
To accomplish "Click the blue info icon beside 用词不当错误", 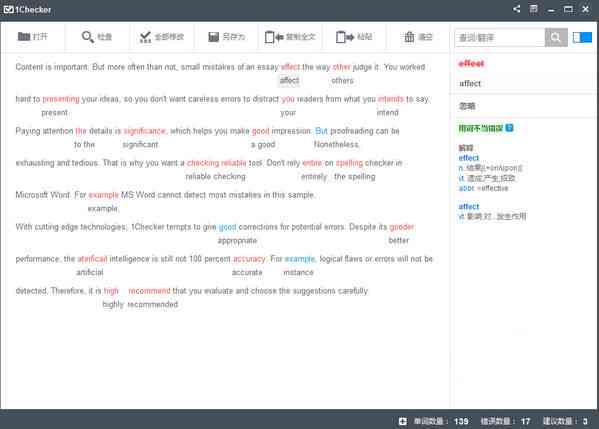I will point(509,128).
